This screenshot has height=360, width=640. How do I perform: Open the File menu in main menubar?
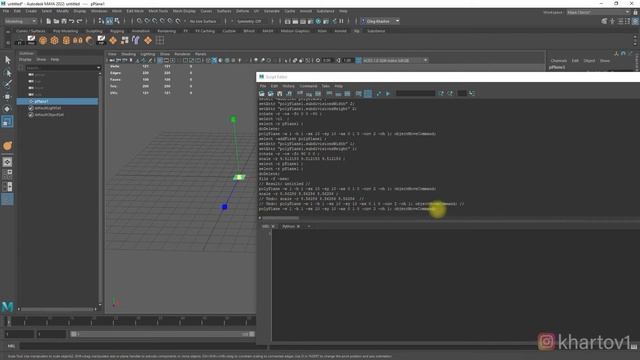coord(6,11)
